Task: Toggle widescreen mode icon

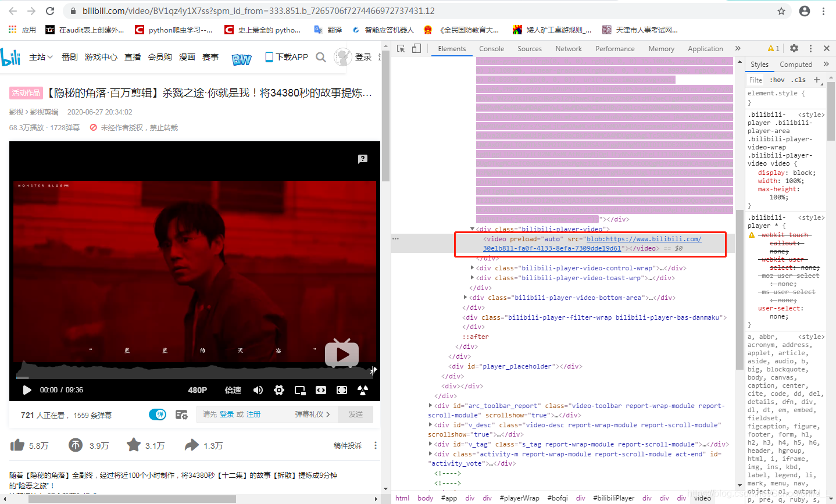Action: pos(321,390)
